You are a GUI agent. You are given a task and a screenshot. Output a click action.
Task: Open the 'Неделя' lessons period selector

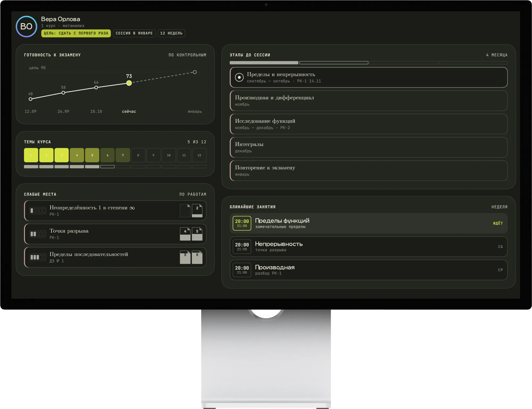499,207
